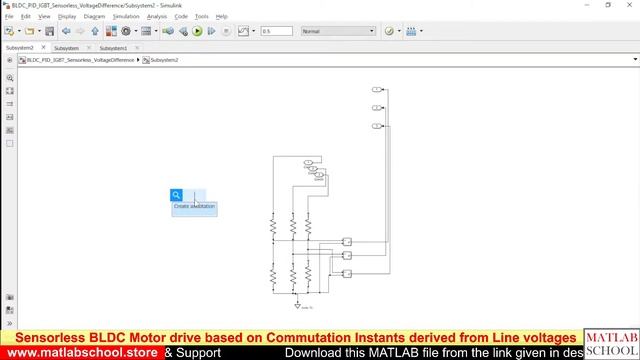This screenshot has width=640, height=360.
Task: Select the top output port block
Action: [x=377, y=89]
